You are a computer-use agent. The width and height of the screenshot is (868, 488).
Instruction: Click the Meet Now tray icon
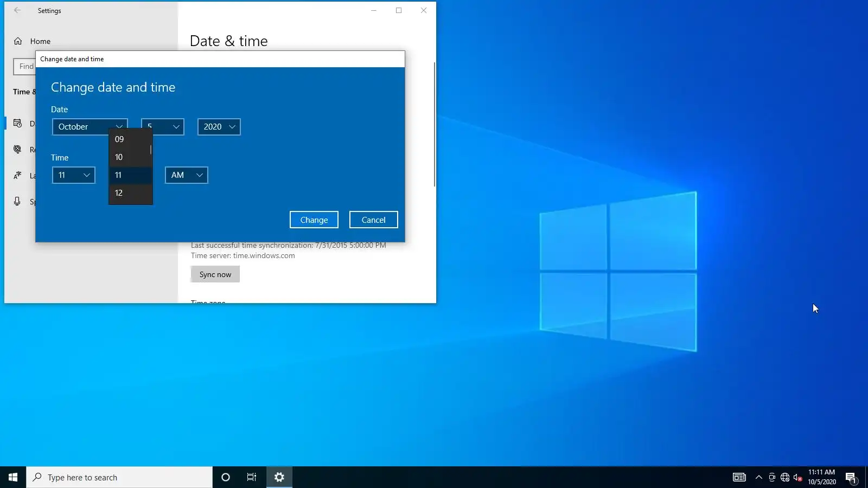click(x=772, y=477)
